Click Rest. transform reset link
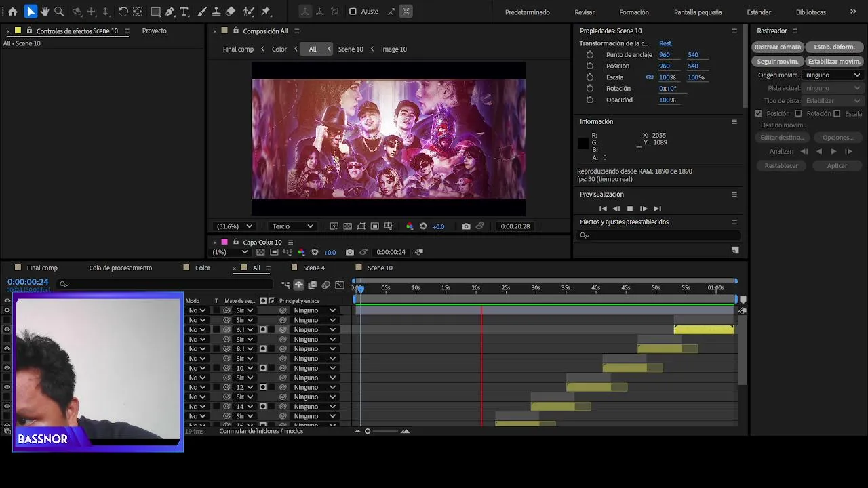 coord(666,43)
